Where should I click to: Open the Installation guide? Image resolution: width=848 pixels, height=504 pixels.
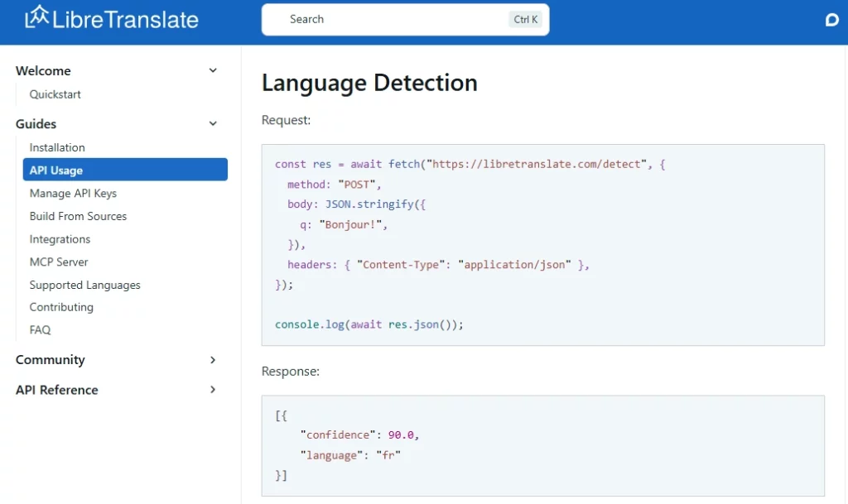point(57,147)
